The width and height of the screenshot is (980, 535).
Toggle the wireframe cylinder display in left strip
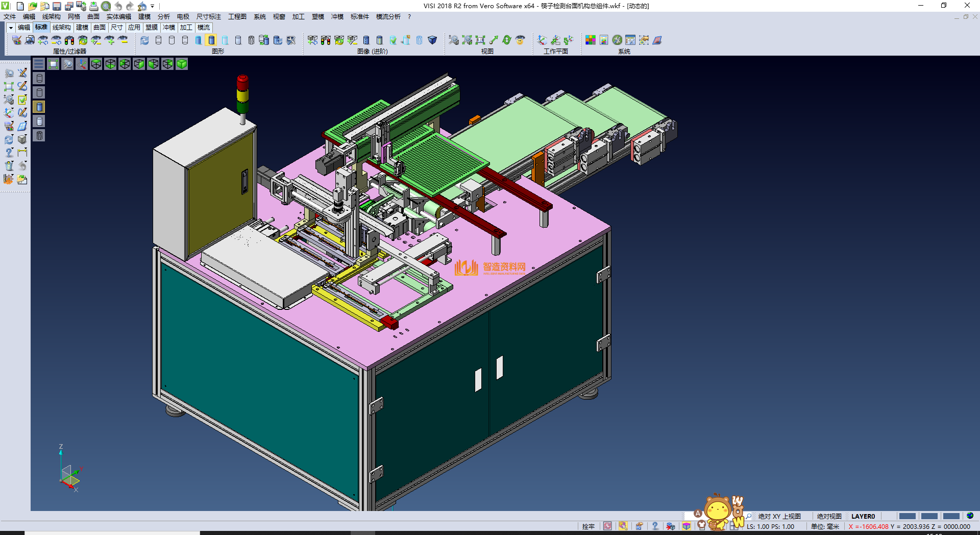coord(39,78)
